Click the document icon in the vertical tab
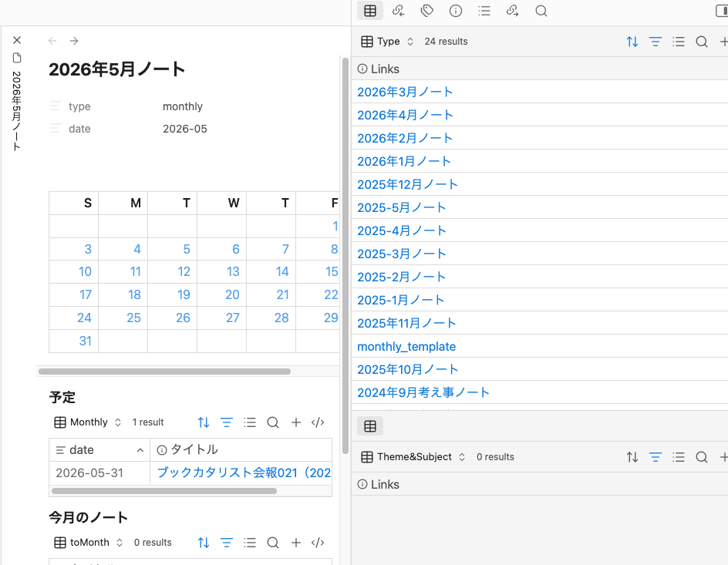The height and width of the screenshot is (565, 728). [x=17, y=58]
